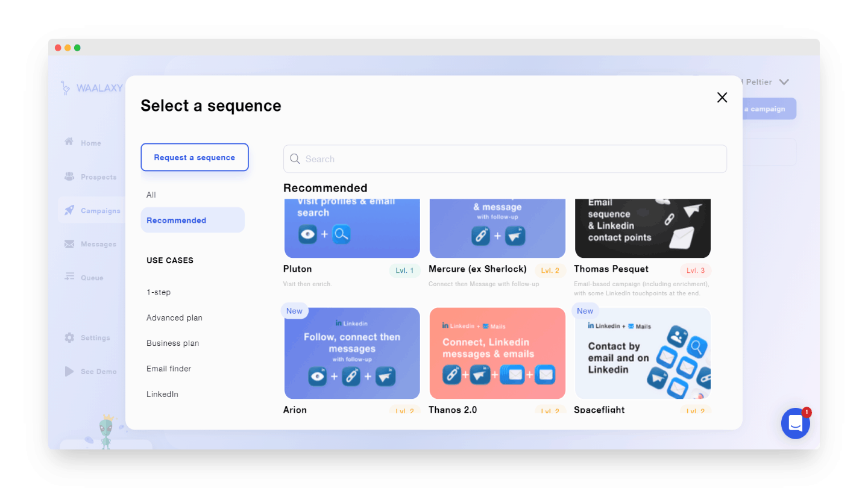
Task: Click the link connect icon on Arion card
Action: (x=351, y=377)
